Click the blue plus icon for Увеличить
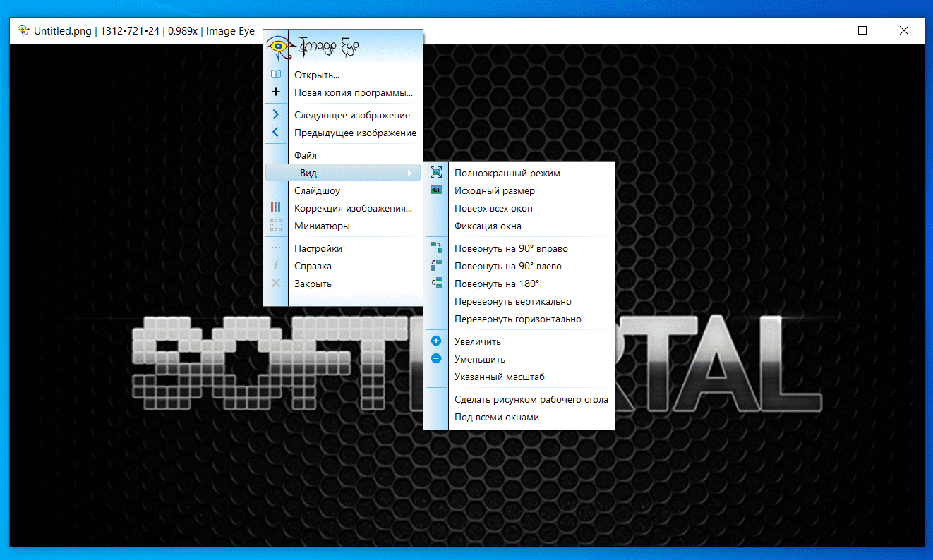Screen dimensions: 933x560 tap(436, 341)
